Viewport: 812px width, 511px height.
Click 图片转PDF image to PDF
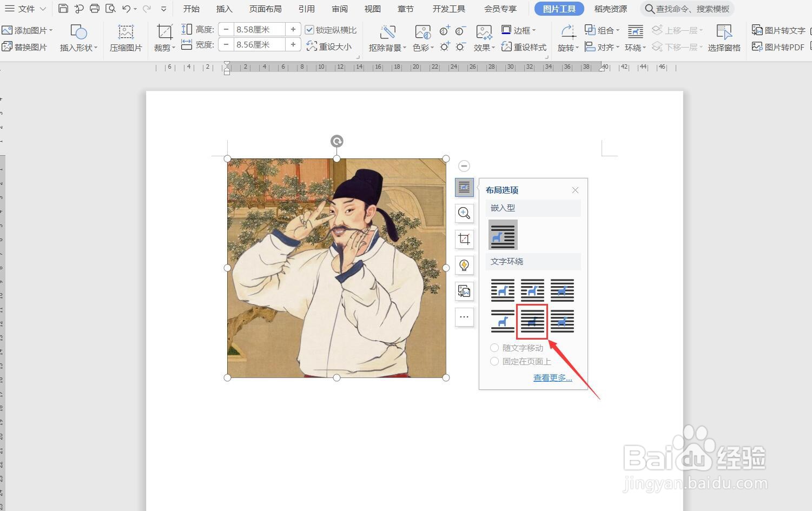coord(778,47)
